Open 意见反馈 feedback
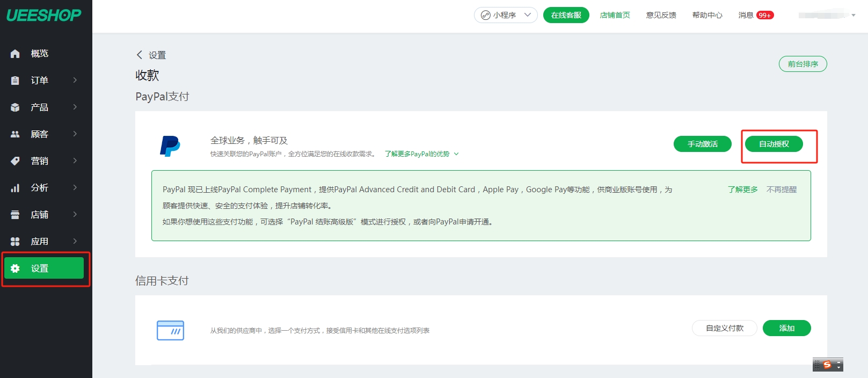The height and width of the screenshot is (378, 868). click(x=661, y=15)
